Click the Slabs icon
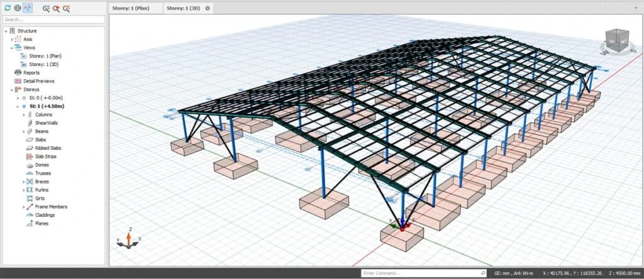 (x=30, y=140)
